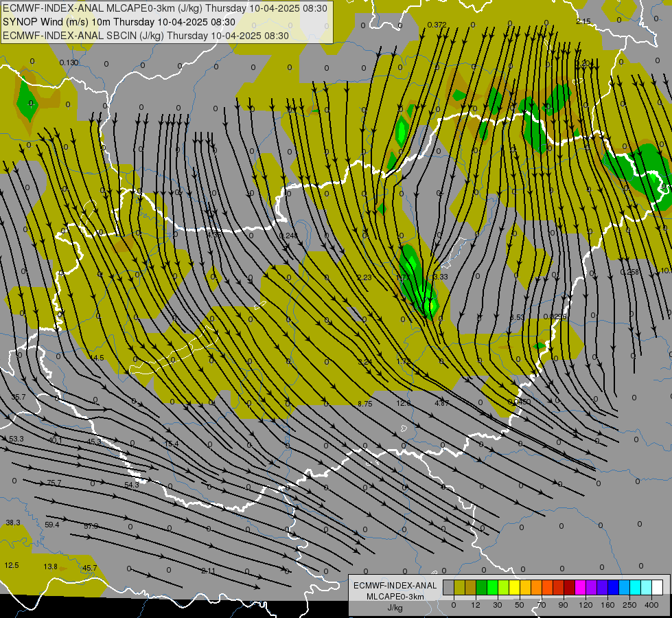
Task: Click the 38.3 grid value
Action: (13, 523)
